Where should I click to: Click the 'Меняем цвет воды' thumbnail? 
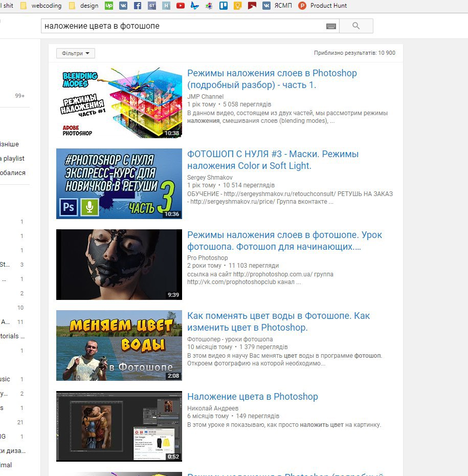119,345
